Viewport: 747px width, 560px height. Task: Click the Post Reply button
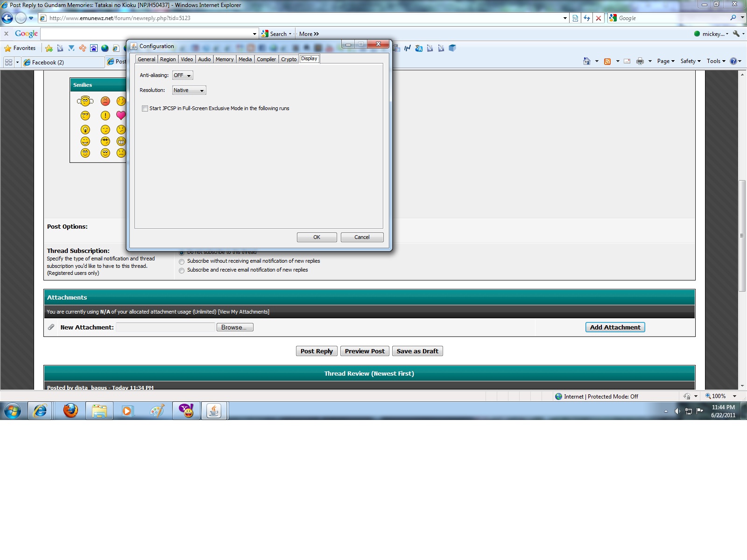click(x=317, y=351)
